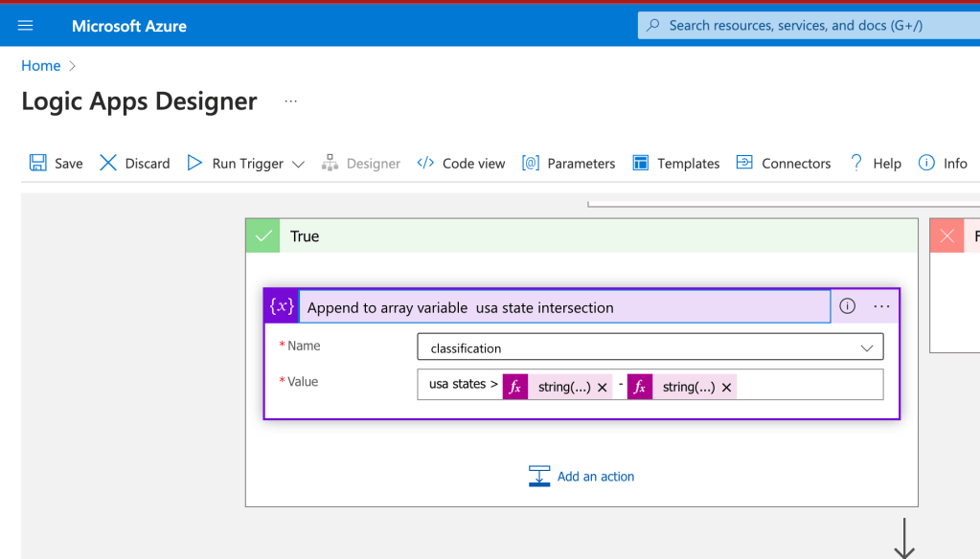Click the Logic Apps Designer page title
The width and height of the screenshot is (980, 559).
(x=139, y=101)
